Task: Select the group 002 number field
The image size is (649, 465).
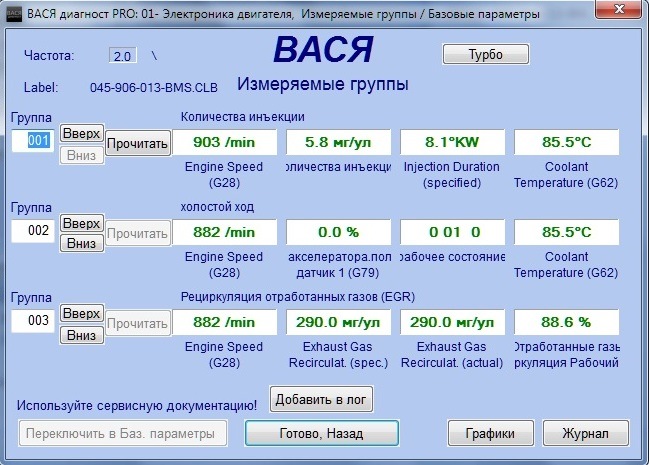Action: [x=33, y=231]
